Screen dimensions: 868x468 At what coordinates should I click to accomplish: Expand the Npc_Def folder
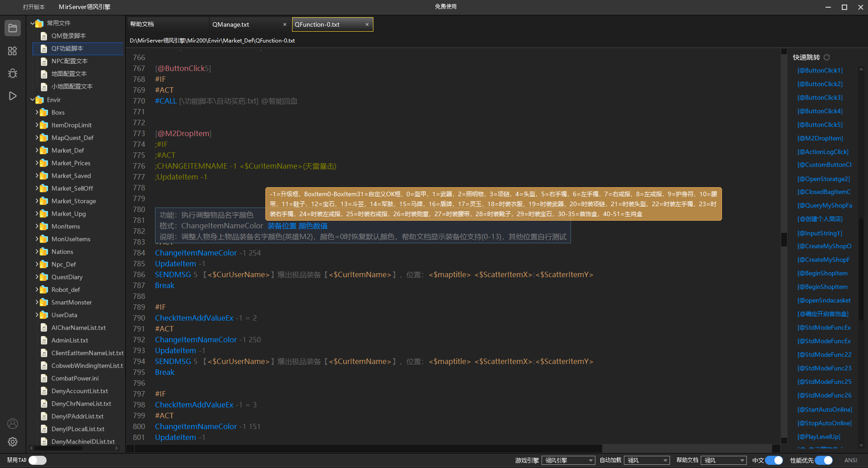click(37, 264)
